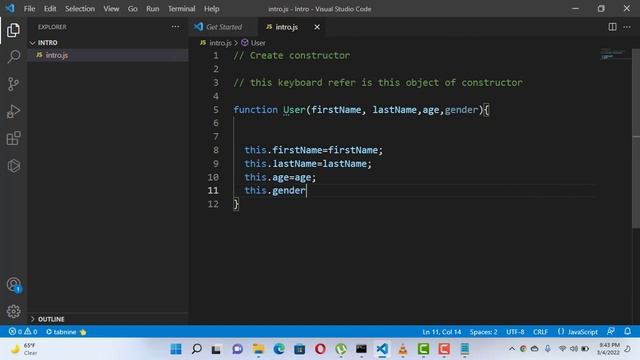640x360 pixels.
Task: Open the Go menu
Action: [x=132, y=9]
